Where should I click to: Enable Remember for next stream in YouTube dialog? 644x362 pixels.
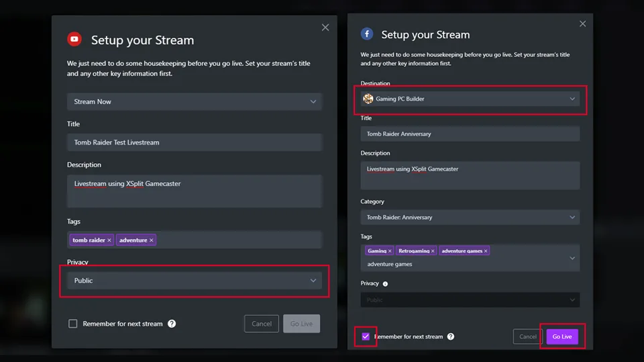click(x=72, y=324)
